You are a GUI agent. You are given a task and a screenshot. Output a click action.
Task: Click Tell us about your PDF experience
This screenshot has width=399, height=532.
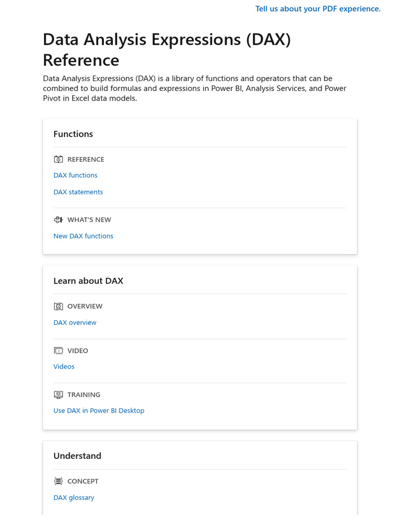pos(318,9)
